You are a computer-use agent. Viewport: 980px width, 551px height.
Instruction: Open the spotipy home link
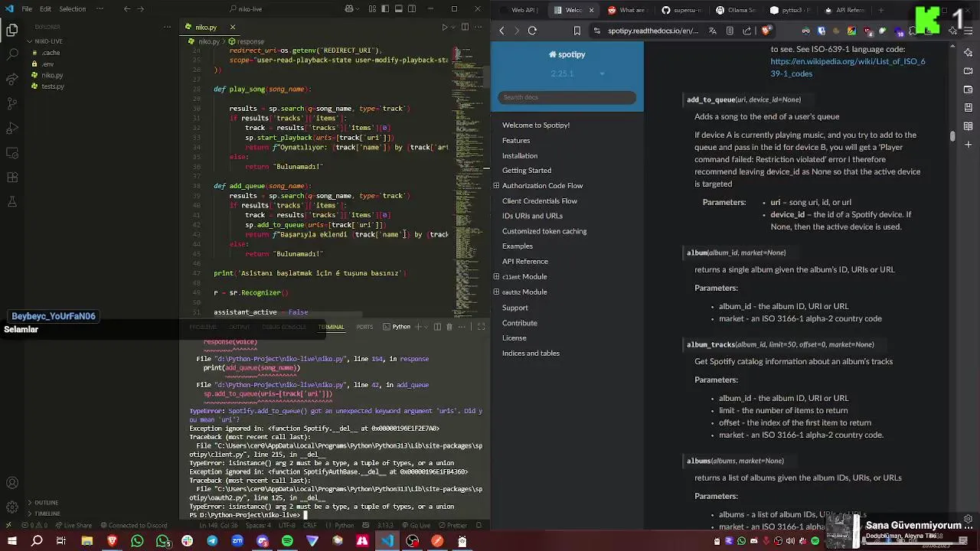pos(567,54)
